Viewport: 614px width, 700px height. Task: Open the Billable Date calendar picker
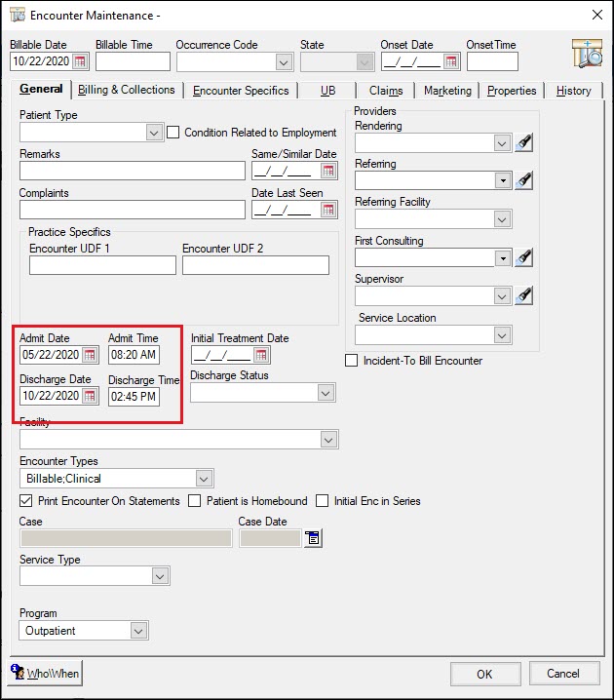coord(80,62)
